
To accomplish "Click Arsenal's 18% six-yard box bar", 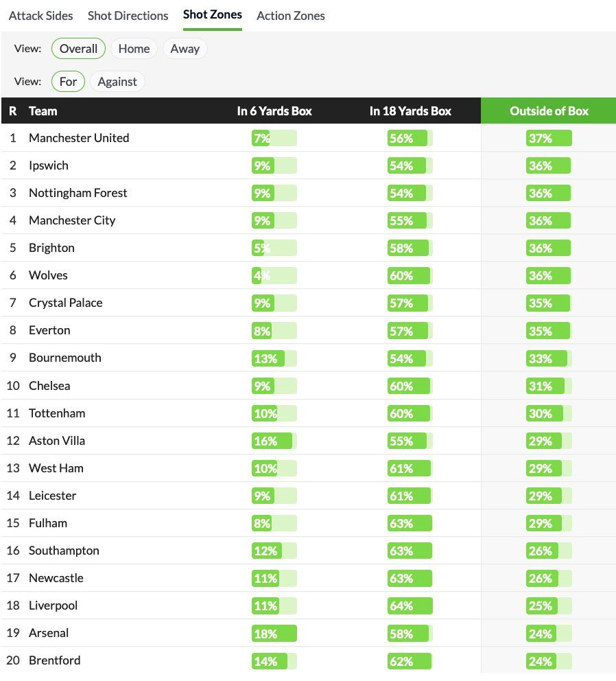I will tap(274, 633).
